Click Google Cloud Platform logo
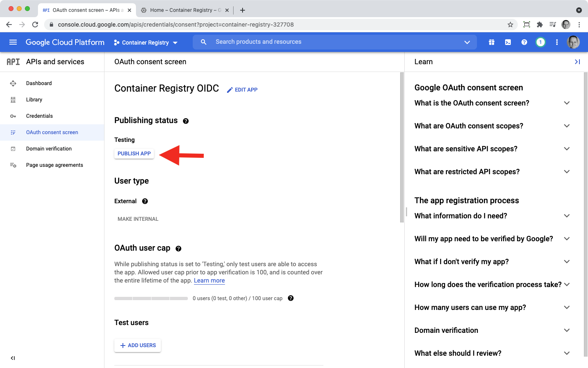Image resolution: width=588 pixels, height=368 pixels. (x=65, y=42)
